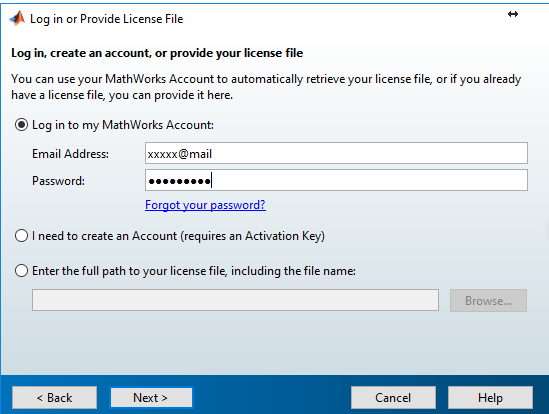
Task: Click the double-headed arrow icon at top right
Action: tap(513, 14)
